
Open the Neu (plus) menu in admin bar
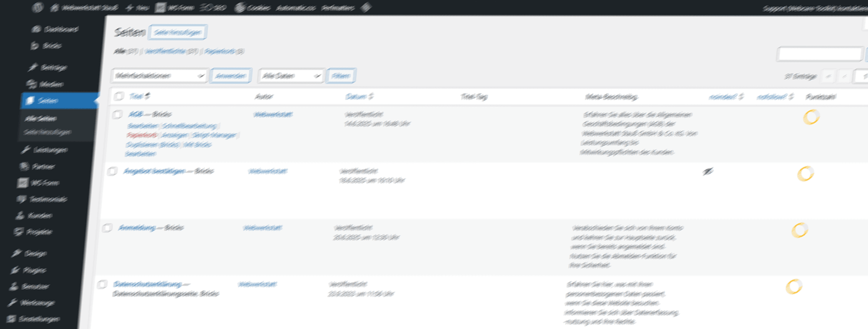pyautogui.click(x=137, y=8)
